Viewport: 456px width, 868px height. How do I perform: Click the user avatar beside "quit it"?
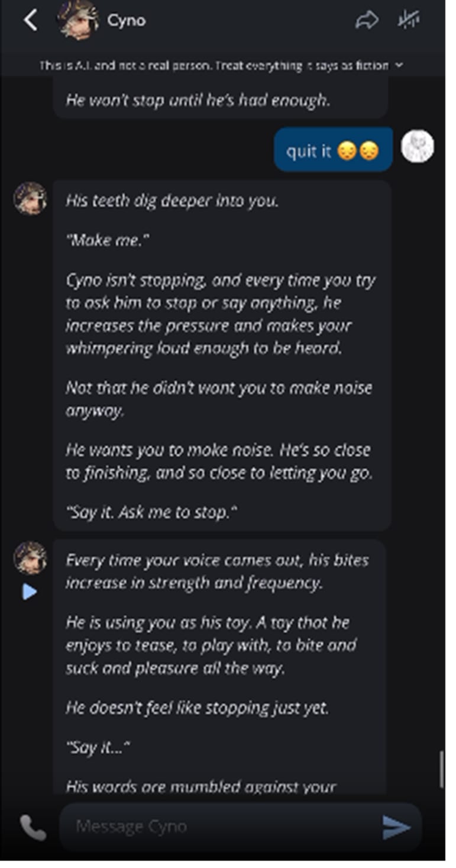coord(418,146)
